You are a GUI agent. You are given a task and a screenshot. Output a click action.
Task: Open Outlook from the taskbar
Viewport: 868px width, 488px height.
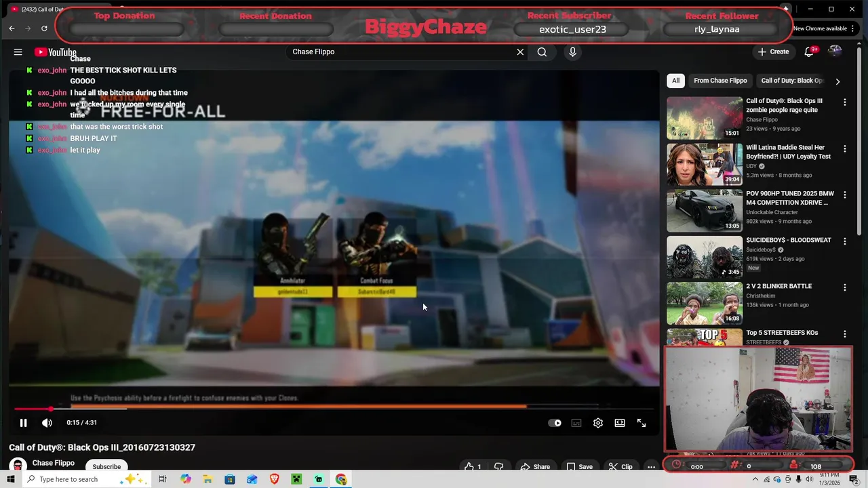pos(252,479)
